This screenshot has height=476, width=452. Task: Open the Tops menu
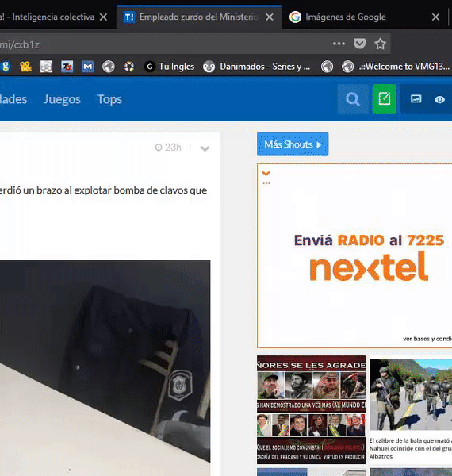(109, 99)
